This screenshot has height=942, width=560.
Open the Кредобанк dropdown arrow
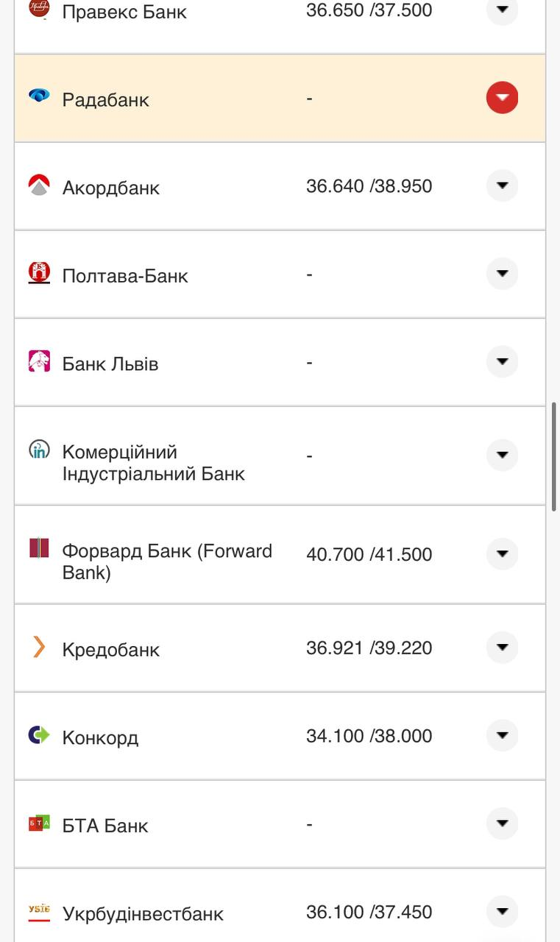502,648
